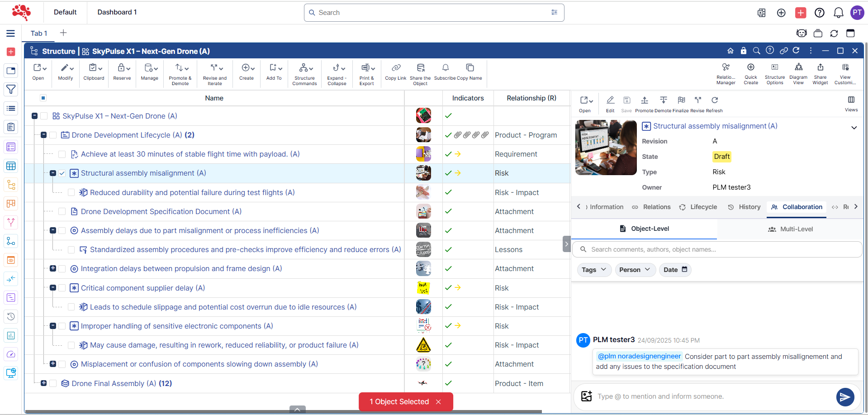
Task: Open the Multi-Level collaboration tab
Action: pos(790,229)
